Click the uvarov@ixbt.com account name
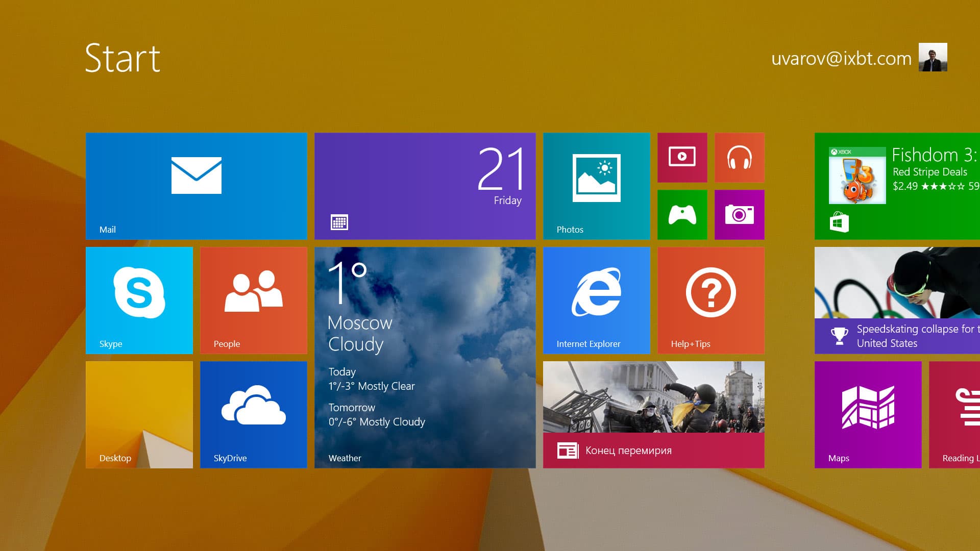Viewport: 980px width, 551px height. [841, 59]
